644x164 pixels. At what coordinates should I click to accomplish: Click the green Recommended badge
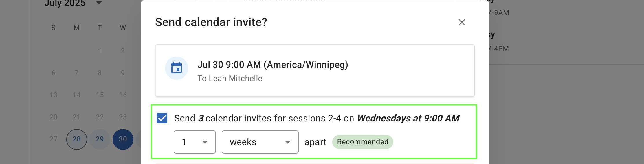coord(362,142)
